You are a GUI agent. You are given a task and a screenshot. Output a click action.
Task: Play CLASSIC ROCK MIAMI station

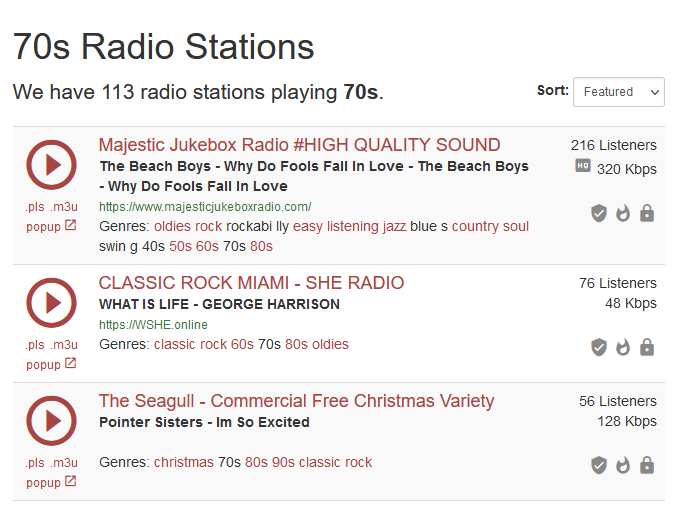pyautogui.click(x=52, y=303)
